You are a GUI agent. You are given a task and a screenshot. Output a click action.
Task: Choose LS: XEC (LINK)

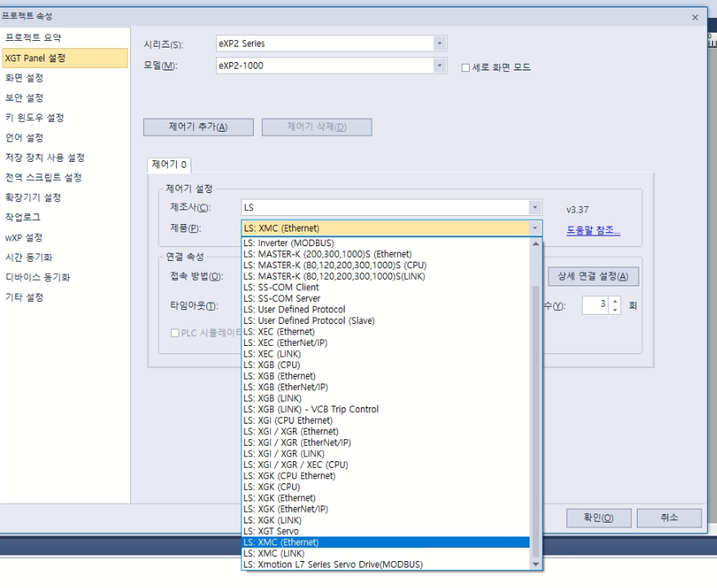coord(386,354)
